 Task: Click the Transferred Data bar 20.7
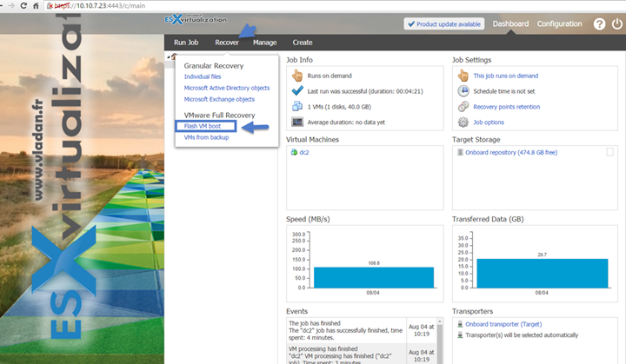543,274
